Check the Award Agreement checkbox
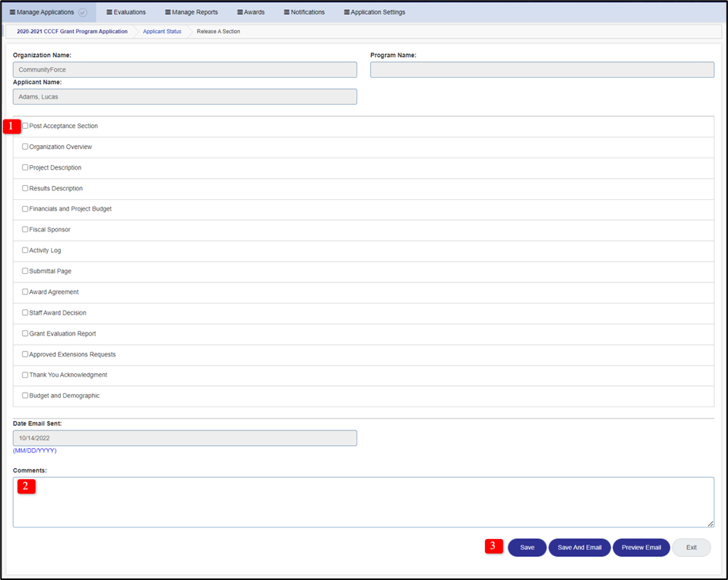The height and width of the screenshot is (580, 728). pyautogui.click(x=24, y=292)
